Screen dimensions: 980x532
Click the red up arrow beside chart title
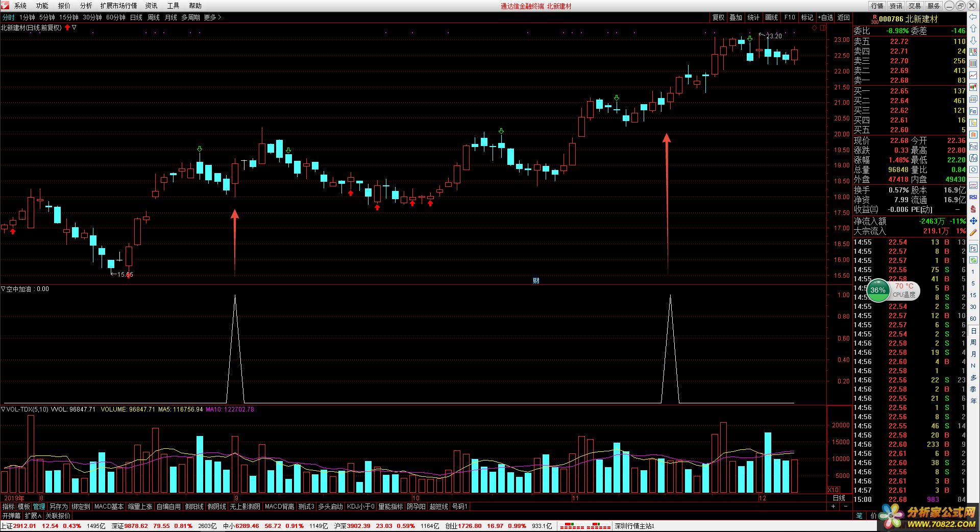67,28
